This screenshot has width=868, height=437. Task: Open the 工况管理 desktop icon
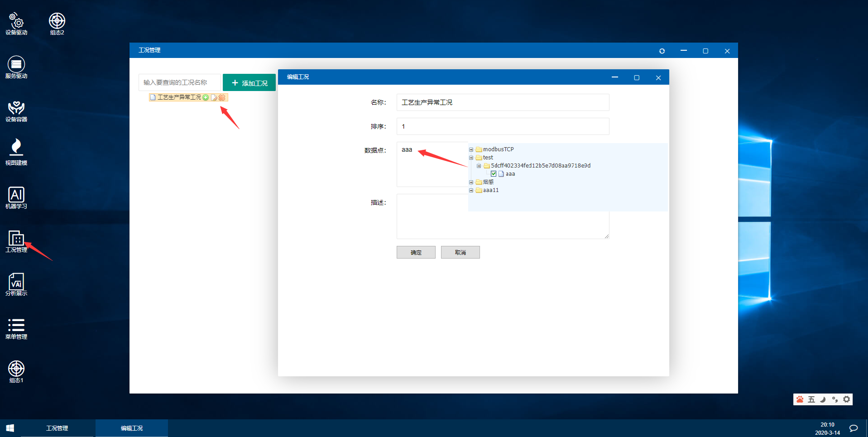16,241
